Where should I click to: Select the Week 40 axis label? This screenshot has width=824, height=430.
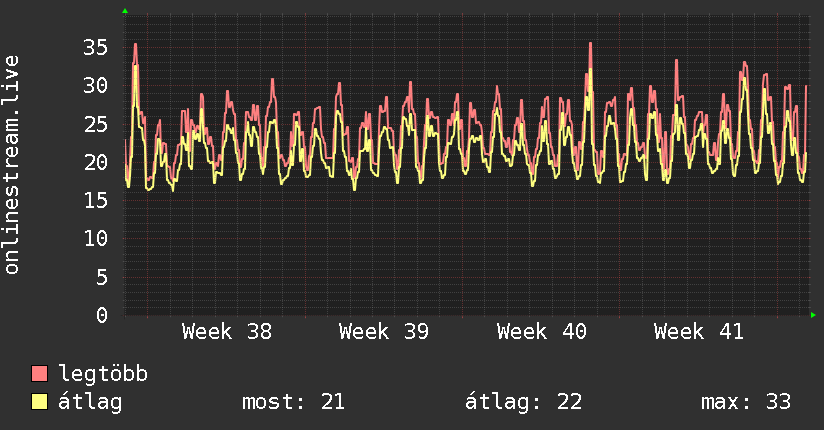(541, 332)
